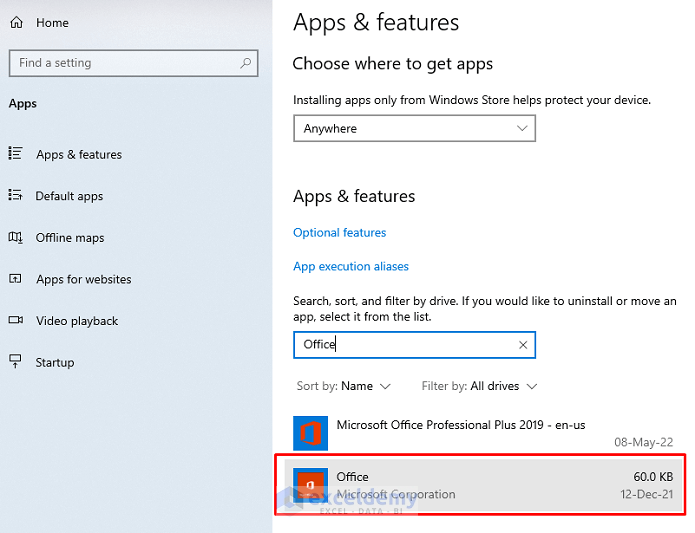Open the Optional features link
Viewport: 695px width, 533px height.
point(339,233)
